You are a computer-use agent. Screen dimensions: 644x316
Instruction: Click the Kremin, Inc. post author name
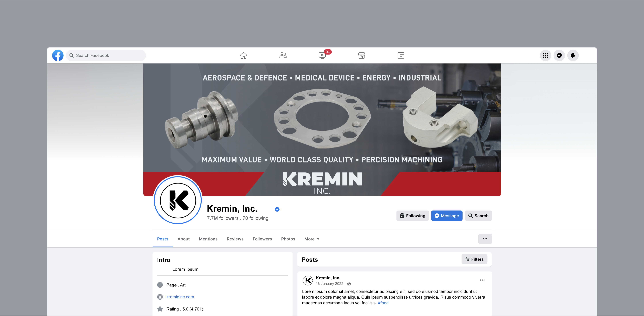[x=328, y=278]
